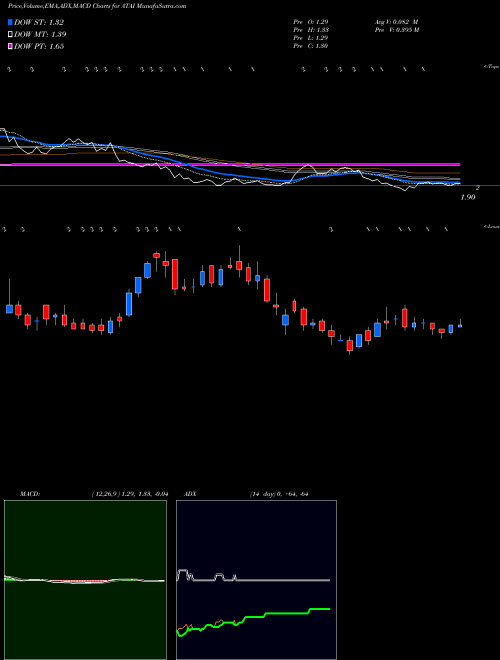Click the highest red candlestick at the peak

tap(157, 255)
